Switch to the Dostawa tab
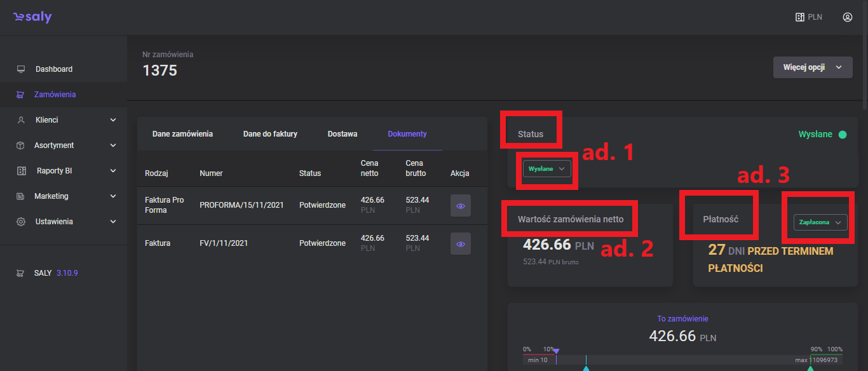Image resolution: width=868 pixels, height=371 pixels. pos(342,134)
